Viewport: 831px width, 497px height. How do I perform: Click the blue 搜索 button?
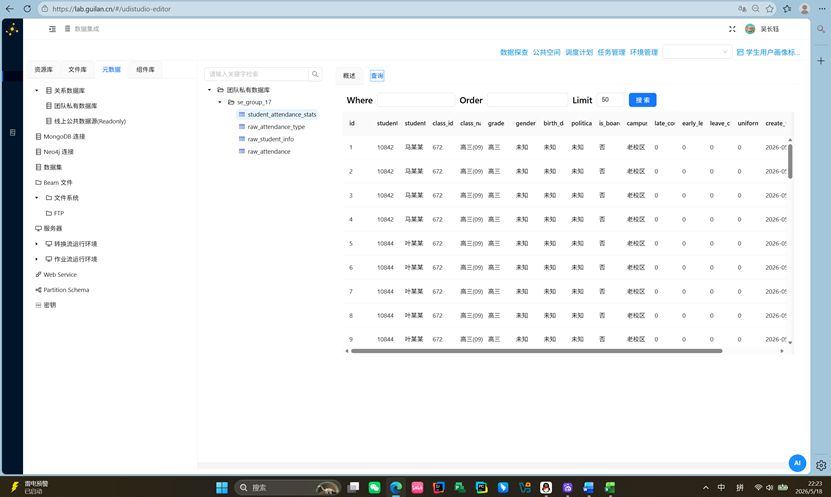tap(642, 100)
